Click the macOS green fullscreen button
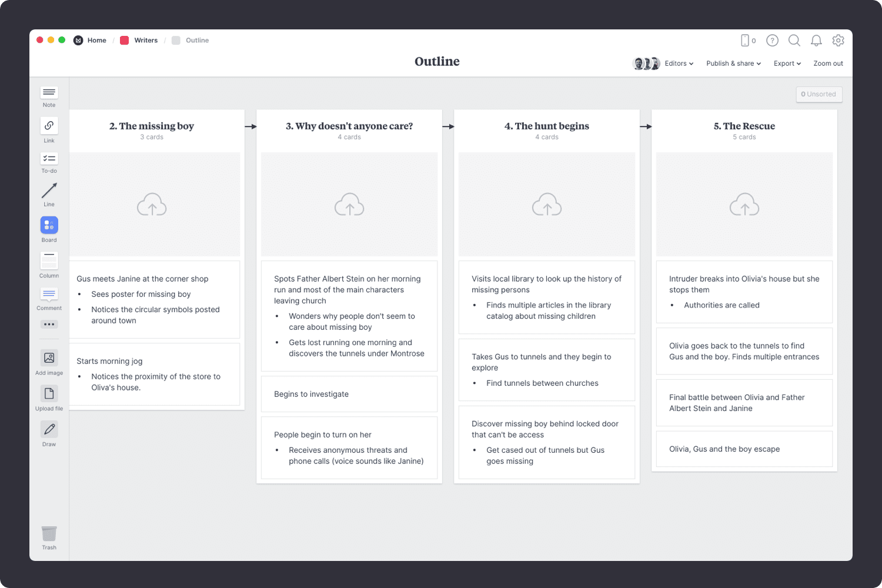The width and height of the screenshot is (882, 588). click(x=62, y=40)
